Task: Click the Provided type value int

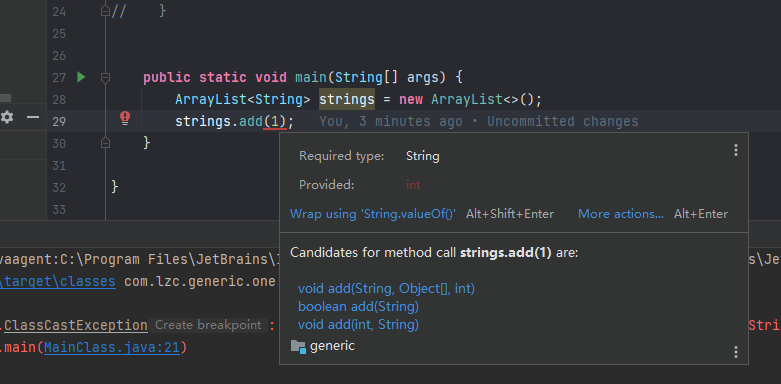Action: (x=413, y=185)
